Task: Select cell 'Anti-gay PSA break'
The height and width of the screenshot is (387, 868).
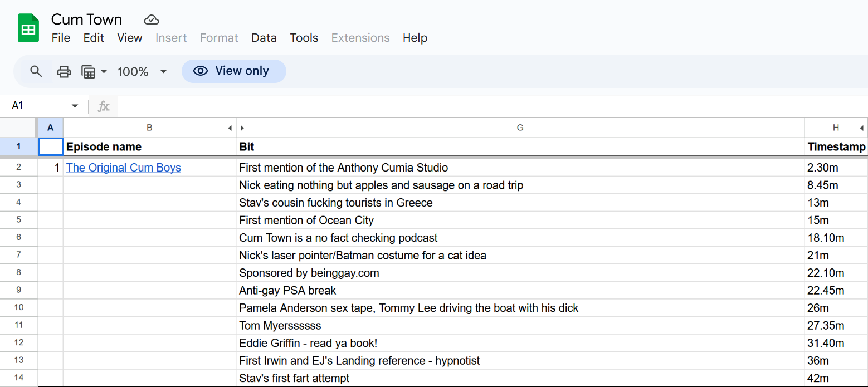Action: 520,291
